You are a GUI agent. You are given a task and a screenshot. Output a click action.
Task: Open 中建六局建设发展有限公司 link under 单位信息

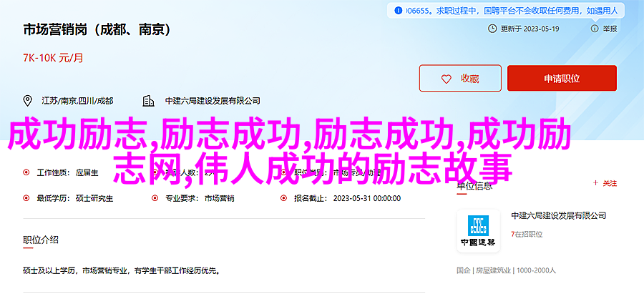[559, 215]
